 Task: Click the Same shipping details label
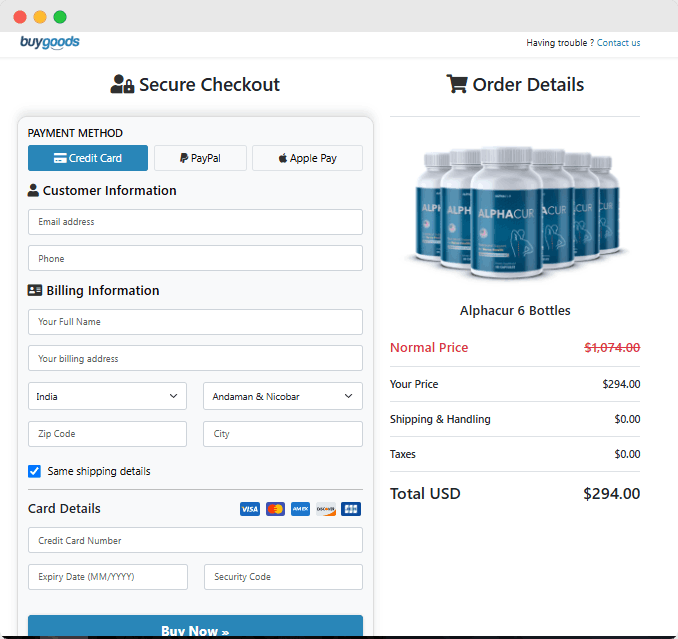pyautogui.click(x=99, y=471)
